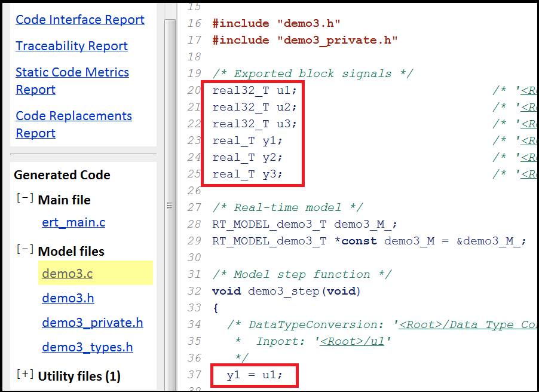539x392 pixels.
Task: Click the 'real_T y1;' declaration line
Action: pyautogui.click(x=247, y=140)
